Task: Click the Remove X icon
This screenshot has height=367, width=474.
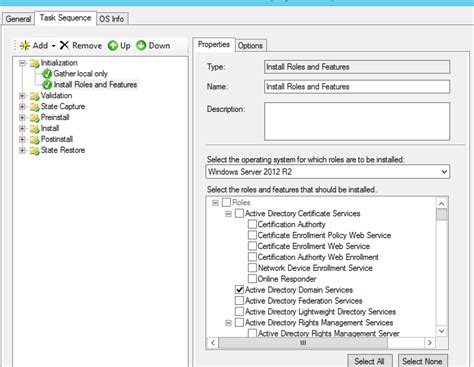Action: click(x=64, y=45)
